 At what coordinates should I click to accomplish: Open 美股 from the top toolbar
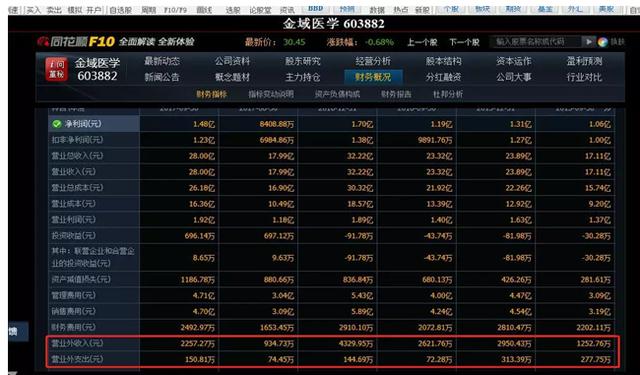(x=606, y=9)
